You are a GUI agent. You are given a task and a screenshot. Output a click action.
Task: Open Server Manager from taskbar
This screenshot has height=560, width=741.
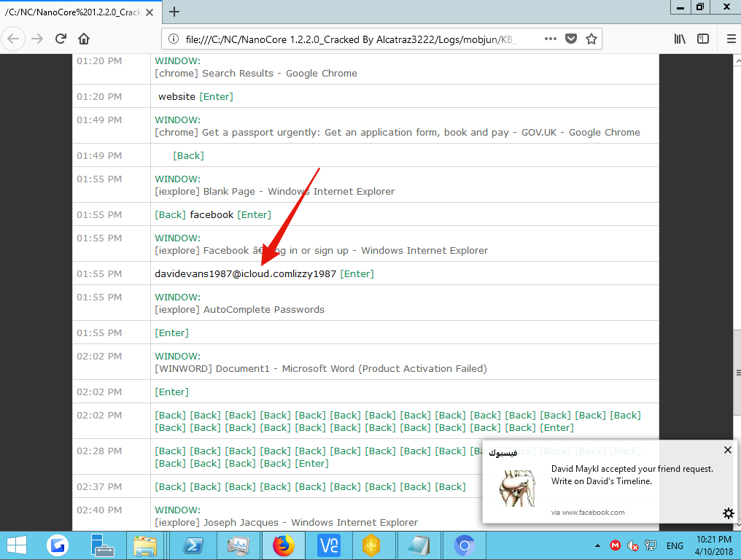point(103,546)
